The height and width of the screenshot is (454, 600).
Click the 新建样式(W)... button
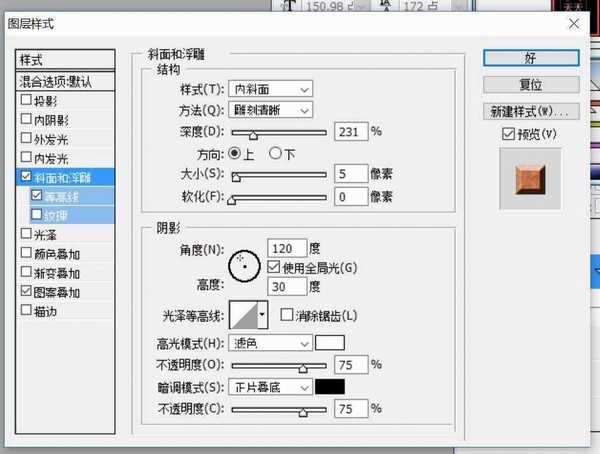coord(530,110)
